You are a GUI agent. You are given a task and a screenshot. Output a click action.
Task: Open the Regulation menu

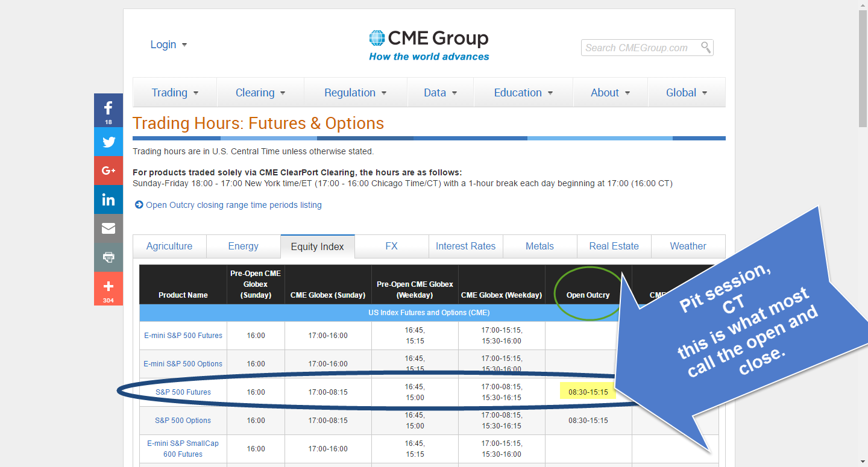pyautogui.click(x=356, y=93)
